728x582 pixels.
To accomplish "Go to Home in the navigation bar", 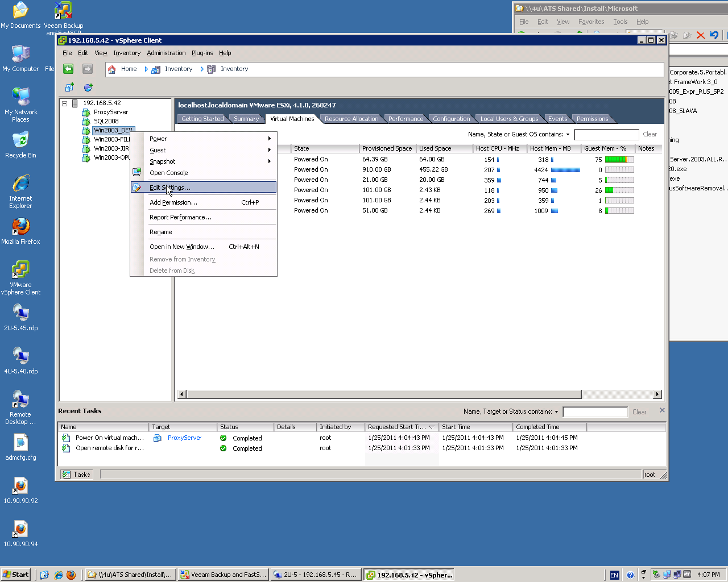I will (123, 69).
